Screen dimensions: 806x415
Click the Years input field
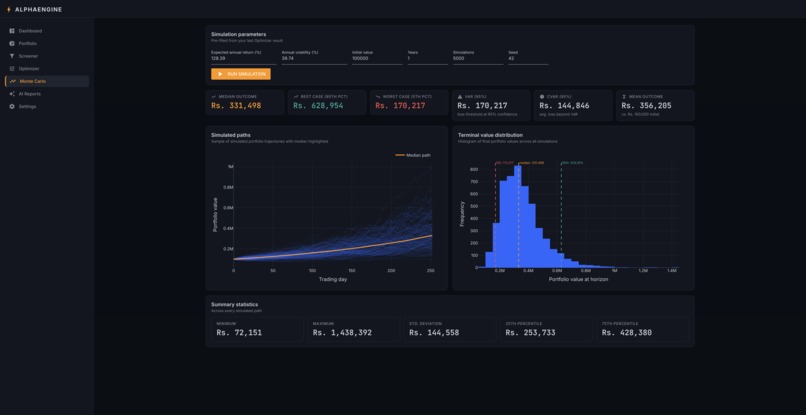[428, 59]
